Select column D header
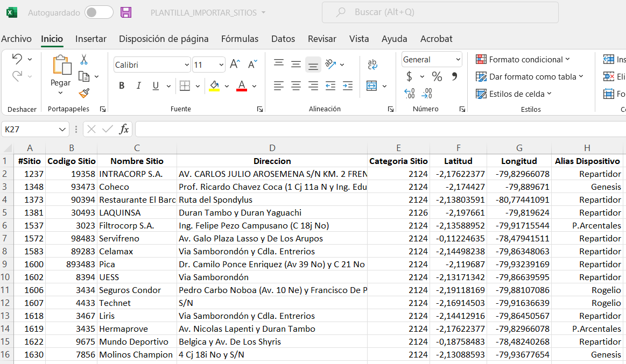The image size is (626, 364). click(272, 148)
